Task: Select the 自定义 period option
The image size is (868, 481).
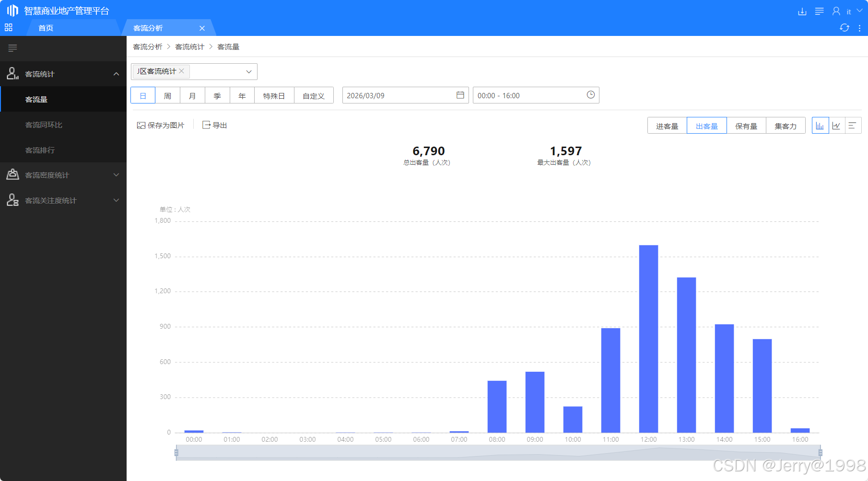Action: 314,95
